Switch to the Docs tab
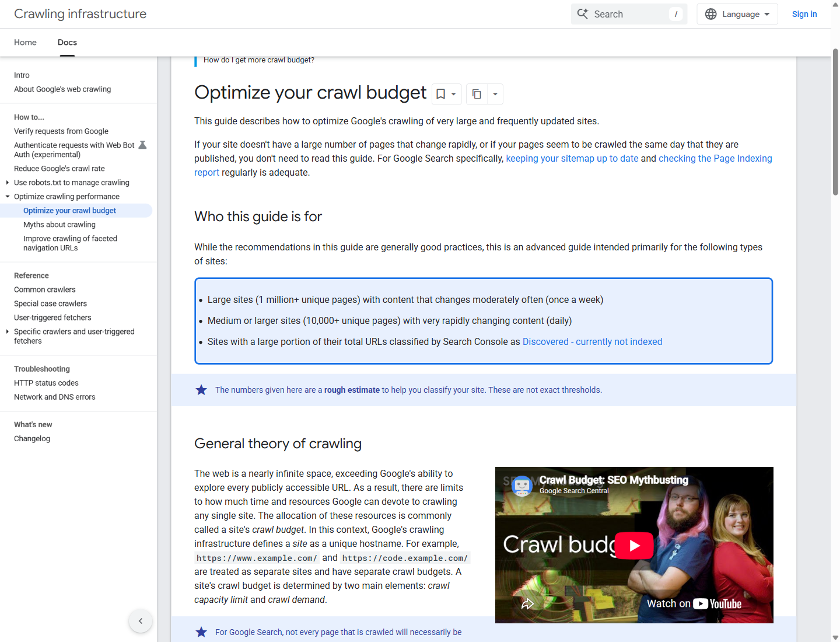Viewport: 840px width, 642px height. coord(67,42)
